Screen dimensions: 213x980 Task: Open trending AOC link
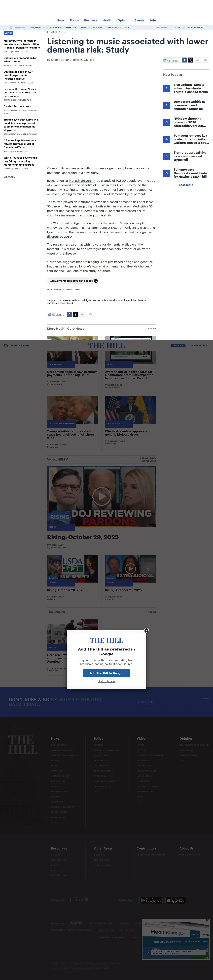point(127,27)
